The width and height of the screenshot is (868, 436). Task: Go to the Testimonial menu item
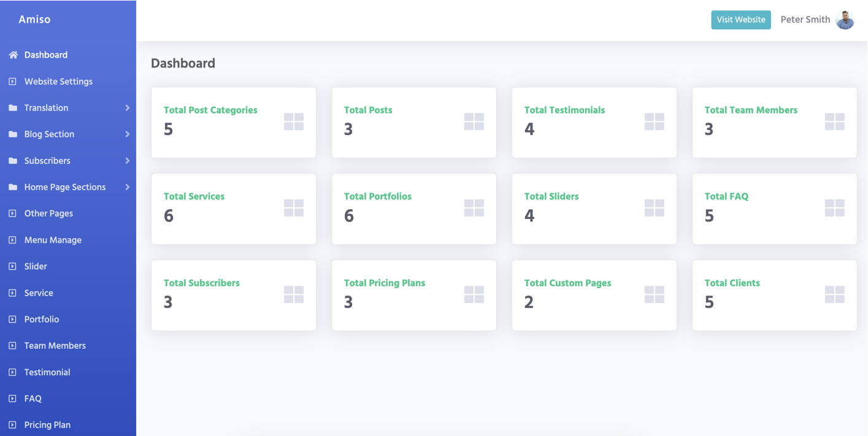47,372
